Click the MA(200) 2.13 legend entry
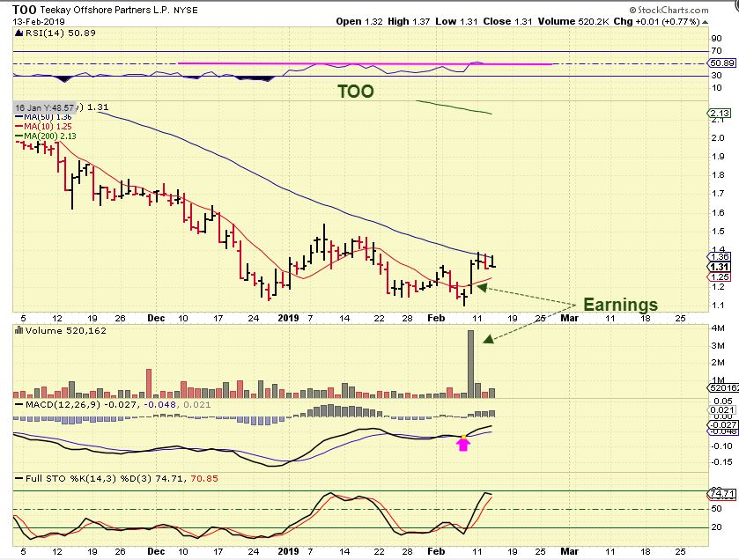739x560 pixels. 46,136
